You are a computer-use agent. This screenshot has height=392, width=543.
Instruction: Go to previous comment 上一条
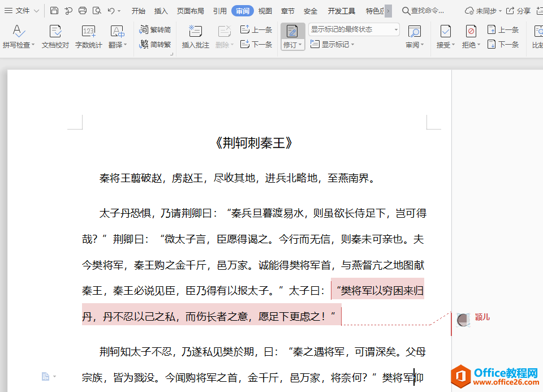click(256, 30)
